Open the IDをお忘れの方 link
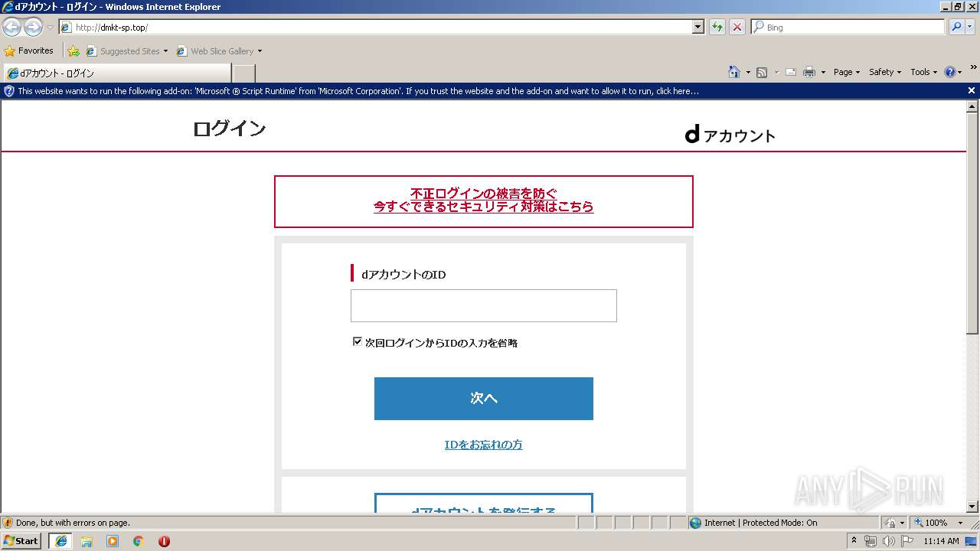Viewport: 980px width, 551px height. click(483, 445)
